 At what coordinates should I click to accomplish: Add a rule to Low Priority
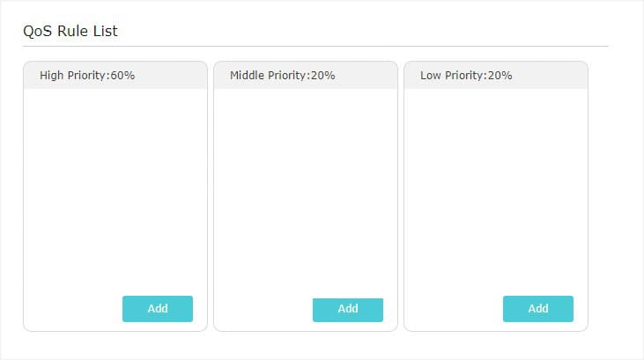538,309
